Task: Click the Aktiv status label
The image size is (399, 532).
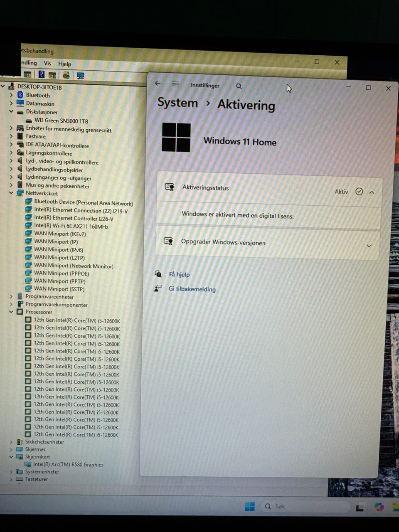Action: click(x=342, y=191)
